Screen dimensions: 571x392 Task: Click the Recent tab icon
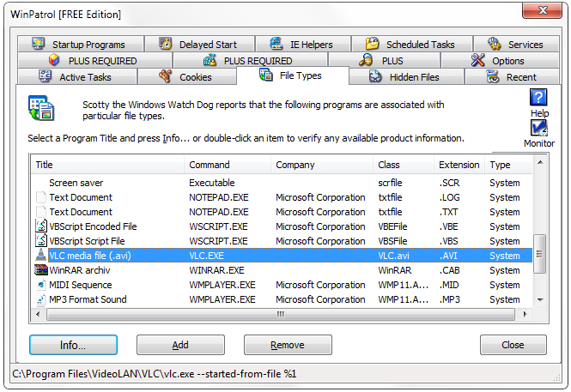coord(493,76)
